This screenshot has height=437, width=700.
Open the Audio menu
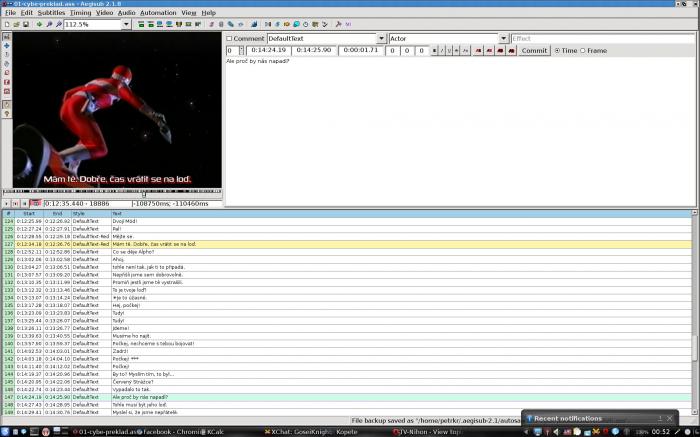[126, 12]
